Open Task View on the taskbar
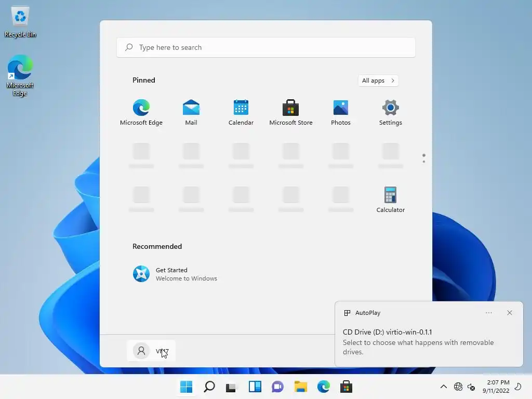 tap(231, 387)
